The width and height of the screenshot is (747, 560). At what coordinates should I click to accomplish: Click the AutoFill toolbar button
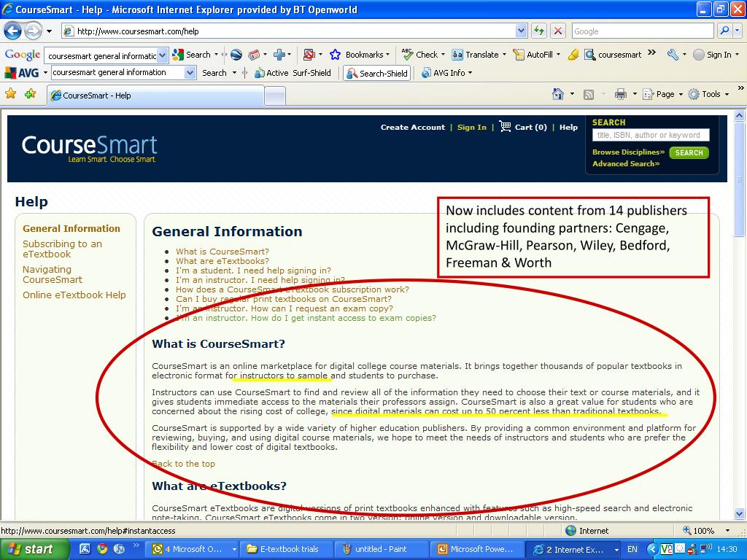click(x=533, y=55)
